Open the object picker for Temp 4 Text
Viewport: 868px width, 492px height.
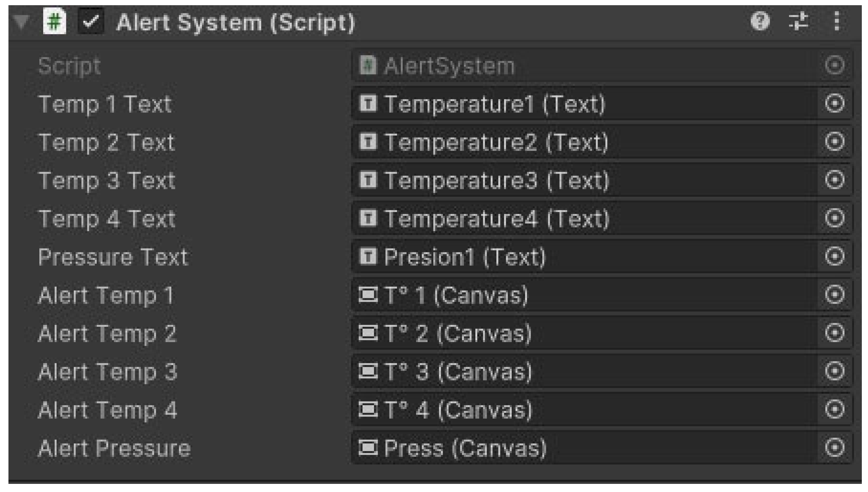click(x=835, y=218)
